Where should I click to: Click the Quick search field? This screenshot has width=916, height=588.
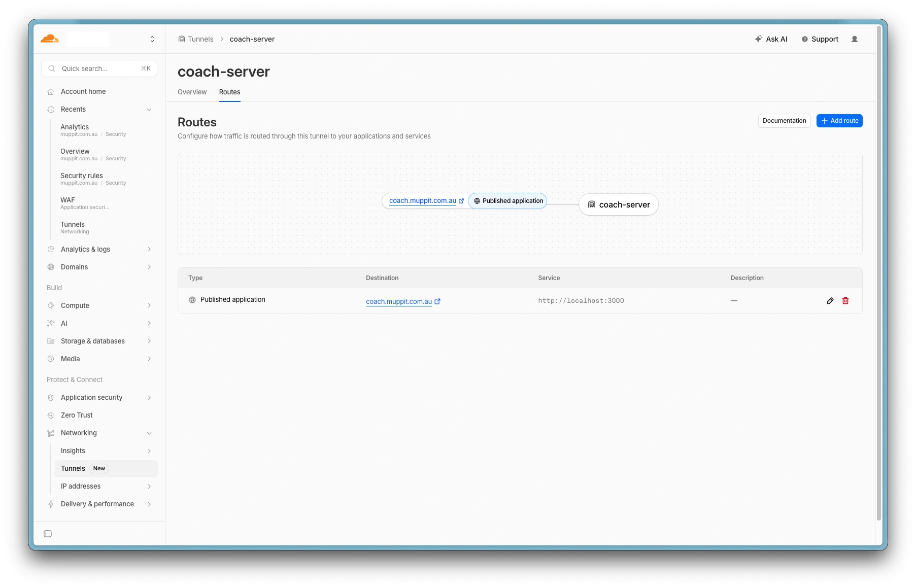pos(99,68)
